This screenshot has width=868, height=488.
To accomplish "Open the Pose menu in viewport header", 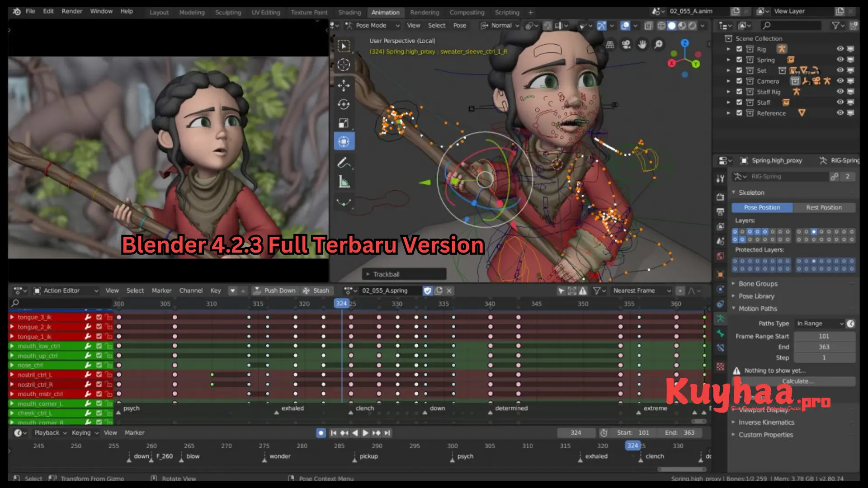I will [x=459, y=26].
